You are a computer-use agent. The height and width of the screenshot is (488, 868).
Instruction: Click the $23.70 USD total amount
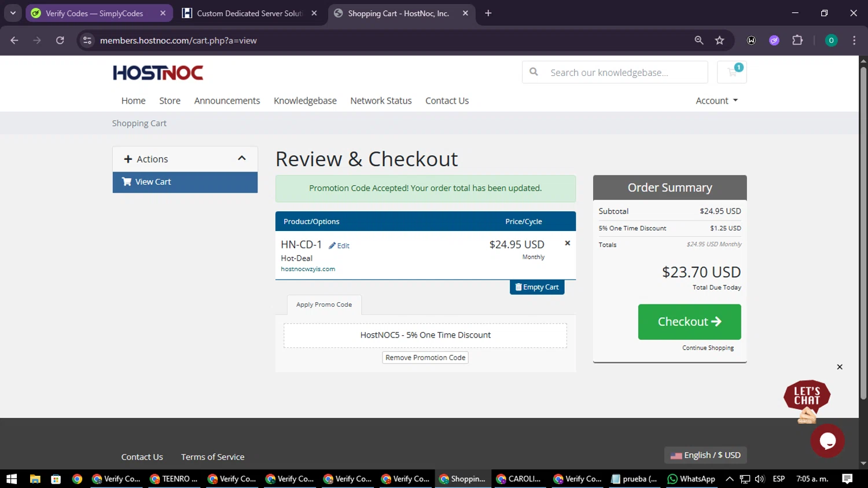701,272
